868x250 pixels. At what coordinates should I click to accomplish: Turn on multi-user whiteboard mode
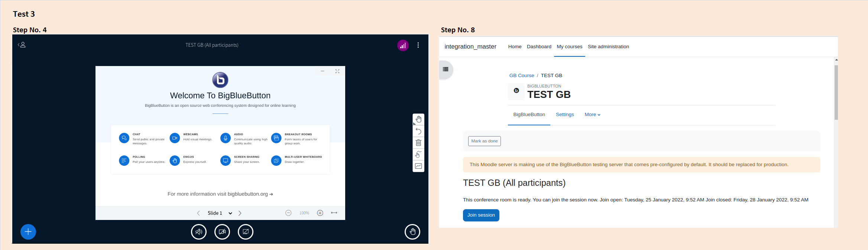418,166
